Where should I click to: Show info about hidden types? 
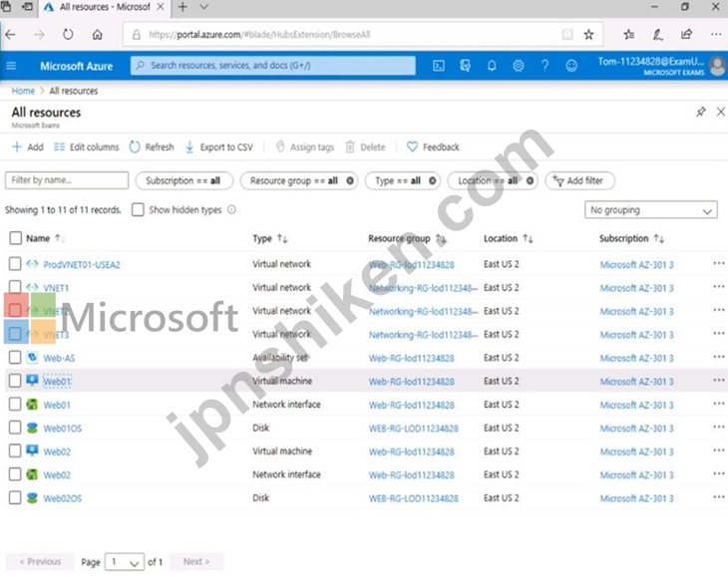[231, 209]
